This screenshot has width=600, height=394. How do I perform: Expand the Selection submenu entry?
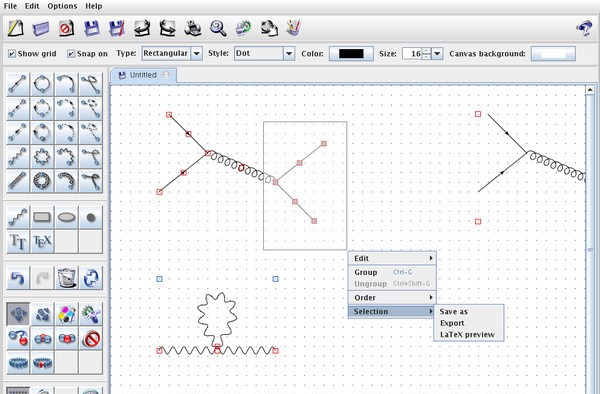(x=392, y=311)
